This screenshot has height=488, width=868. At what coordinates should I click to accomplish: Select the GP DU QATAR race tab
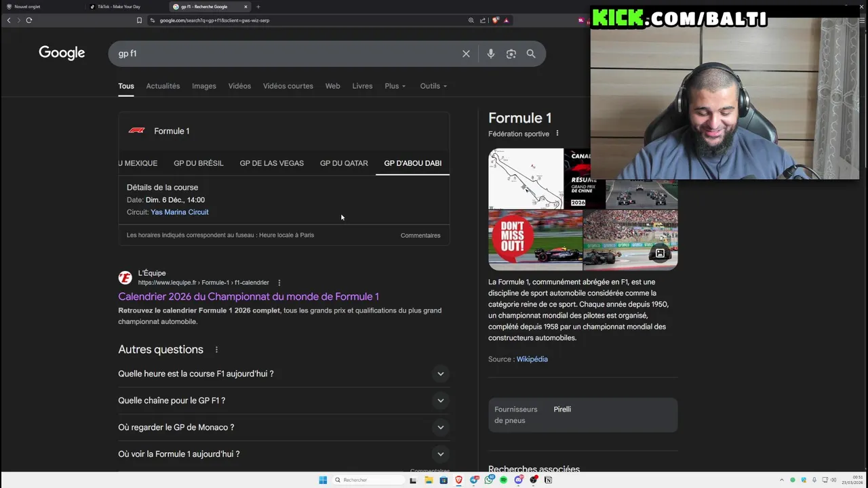[344, 163]
